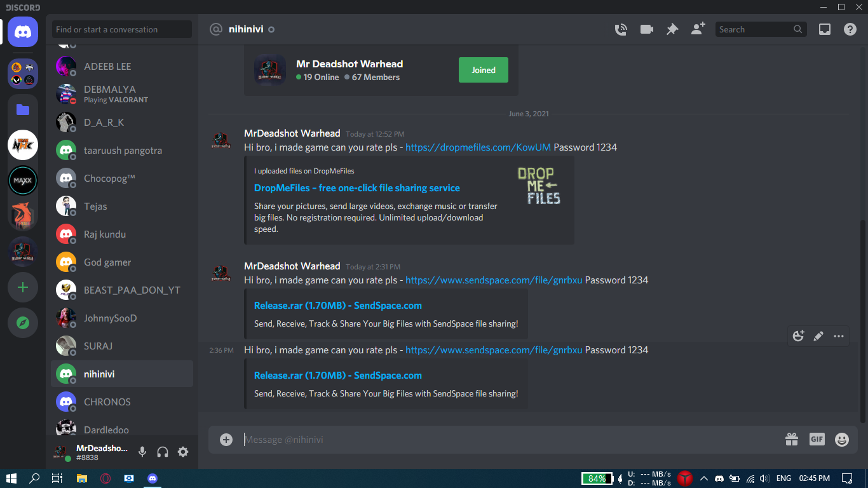The image size is (868, 488).
Task: Start a video call
Action: [x=647, y=29]
